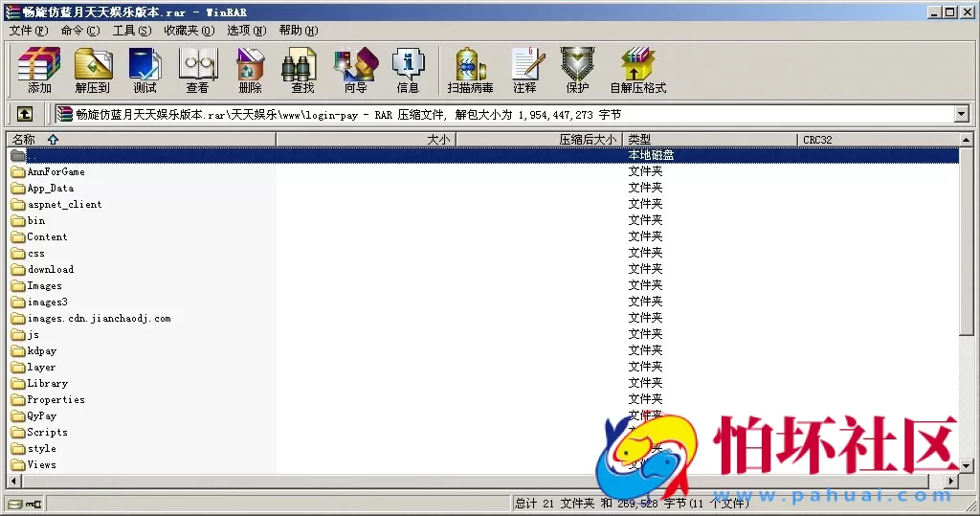
Task: Click the drive/key status bar icon
Action: [x=24, y=505]
